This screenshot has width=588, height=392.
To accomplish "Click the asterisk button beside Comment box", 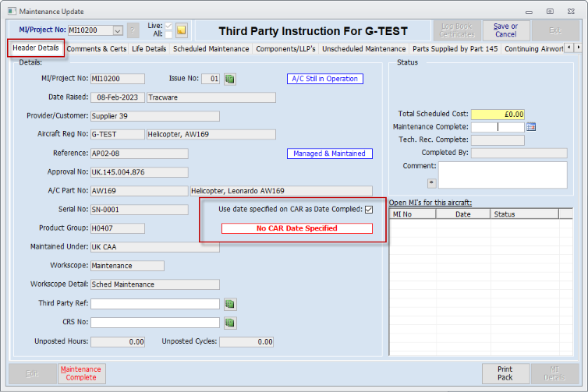I will tap(431, 183).
